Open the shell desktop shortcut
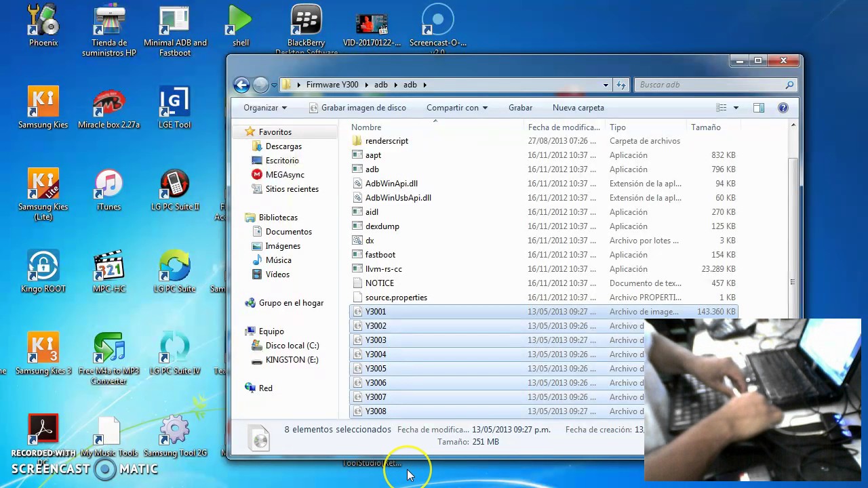Viewport: 868px width, 488px height. click(x=241, y=26)
